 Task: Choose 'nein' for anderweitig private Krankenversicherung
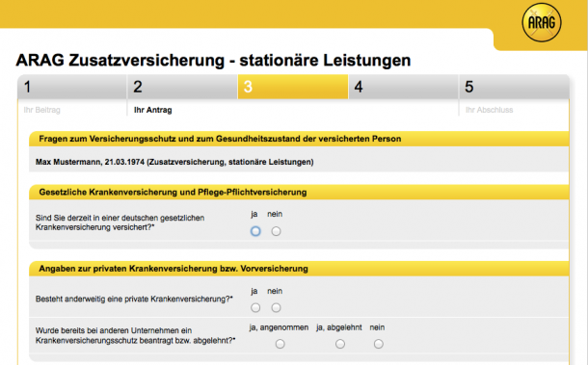click(276, 307)
